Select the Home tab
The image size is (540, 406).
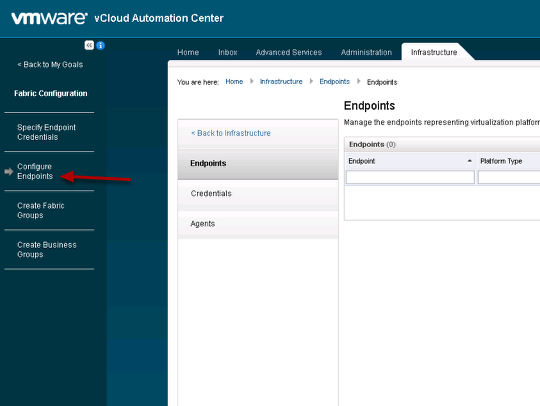(x=188, y=52)
